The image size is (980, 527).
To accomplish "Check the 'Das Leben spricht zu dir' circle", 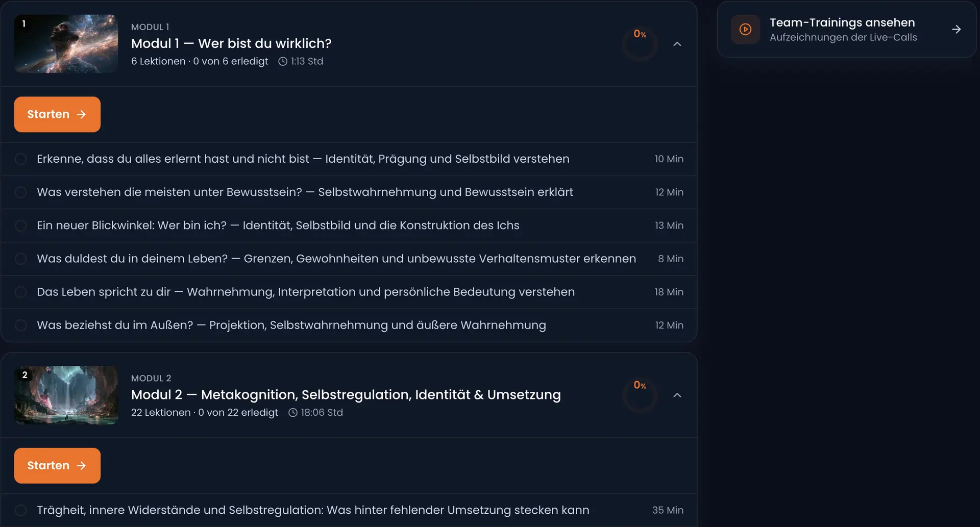I will click(x=21, y=292).
